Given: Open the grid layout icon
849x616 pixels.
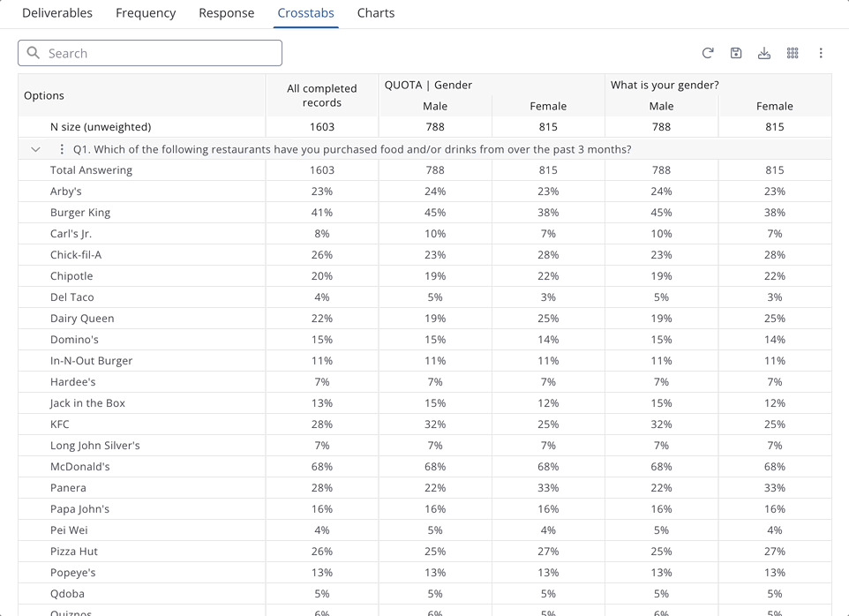Looking at the screenshot, I should pos(793,53).
